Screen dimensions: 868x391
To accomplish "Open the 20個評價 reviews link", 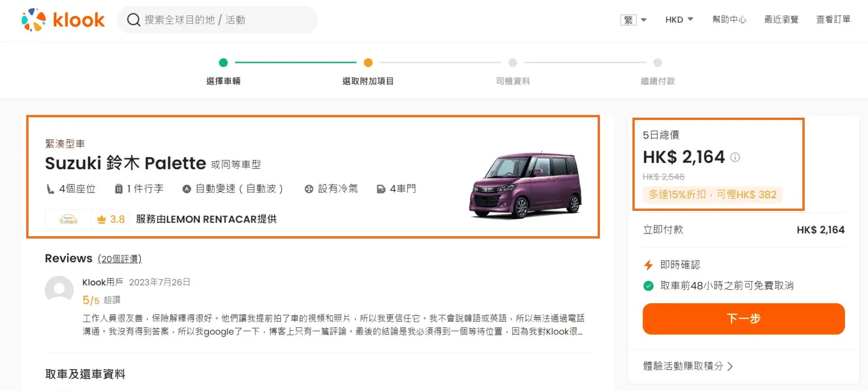I will [x=120, y=259].
